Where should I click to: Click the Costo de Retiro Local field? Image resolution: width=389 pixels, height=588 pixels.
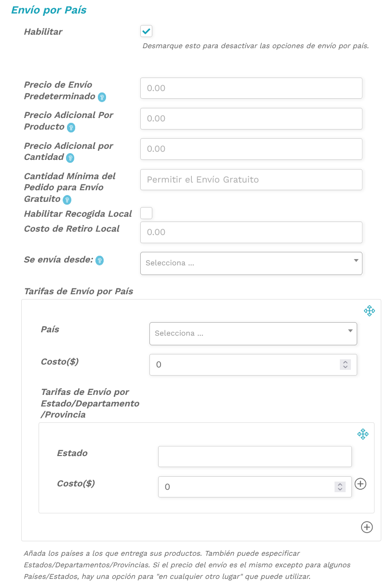coord(251,232)
